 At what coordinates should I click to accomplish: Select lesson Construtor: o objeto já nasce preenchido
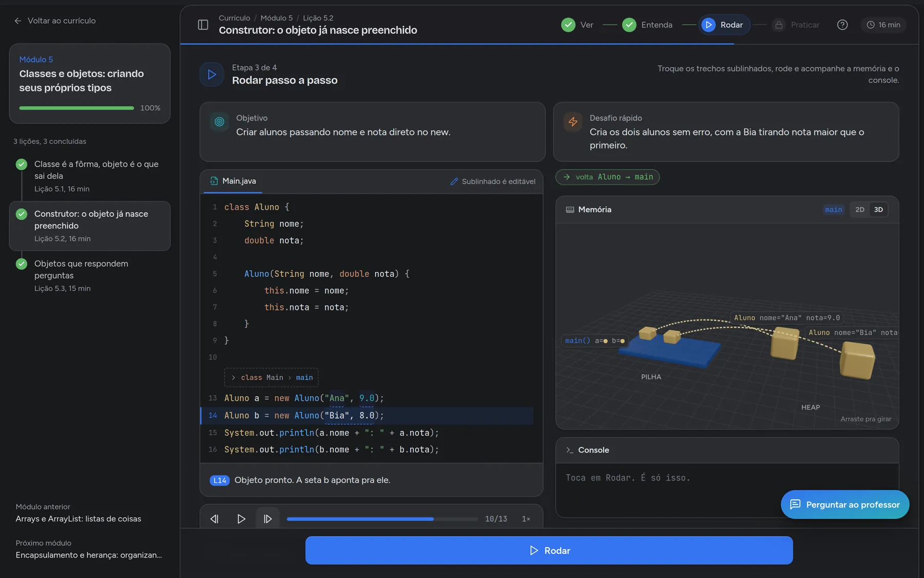(90, 226)
